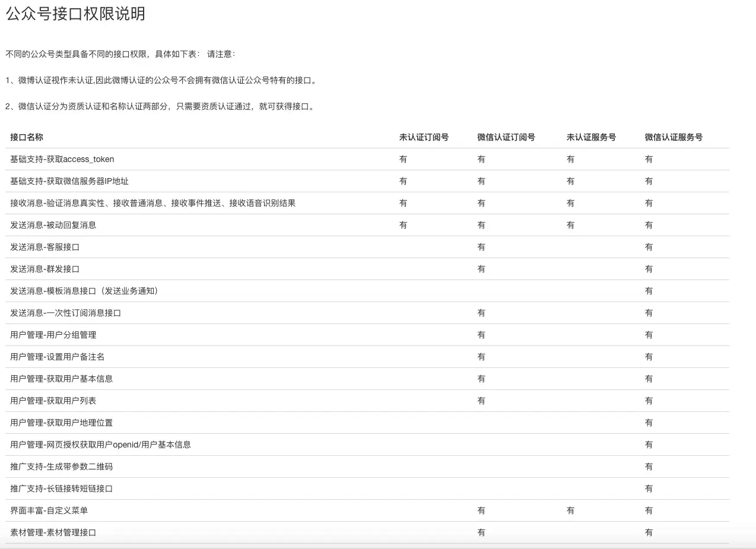Screen dimensions: 756x549
Task: Click row 用户管理-网页授权获取用户openid/用户基本信息
Action: click(x=367, y=445)
